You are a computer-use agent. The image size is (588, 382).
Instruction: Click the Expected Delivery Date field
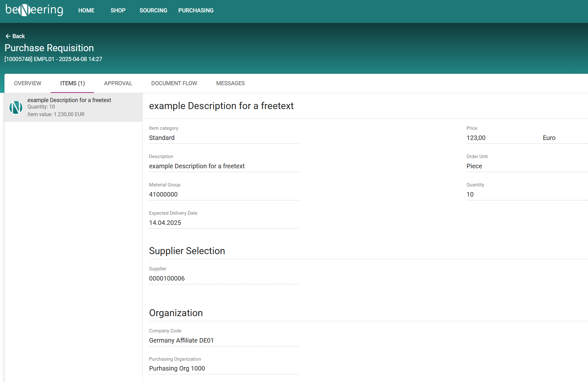pos(224,223)
